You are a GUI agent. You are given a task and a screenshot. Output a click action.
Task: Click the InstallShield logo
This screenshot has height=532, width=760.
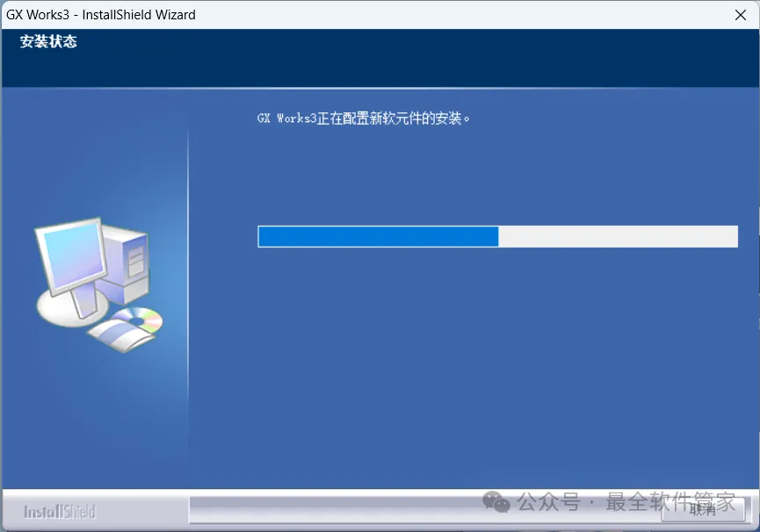click(x=60, y=512)
